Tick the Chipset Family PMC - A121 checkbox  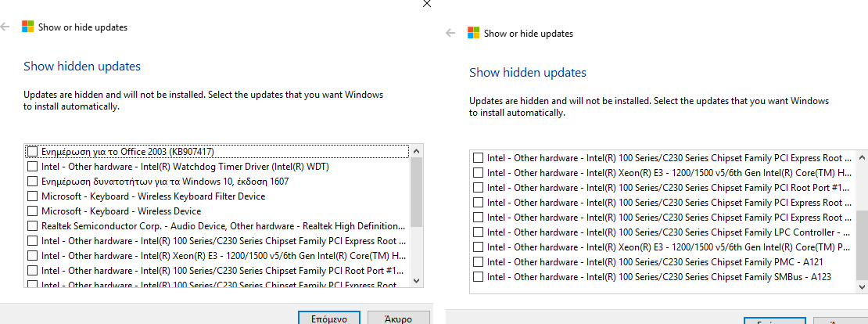479,262
